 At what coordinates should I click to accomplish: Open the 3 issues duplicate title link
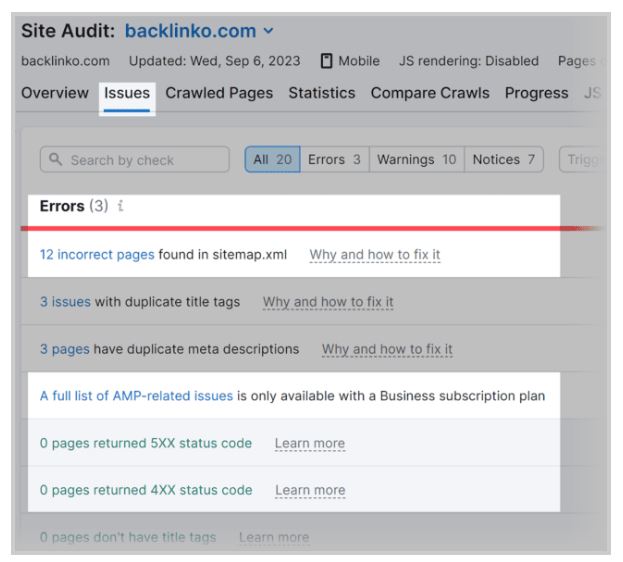point(65,302)
